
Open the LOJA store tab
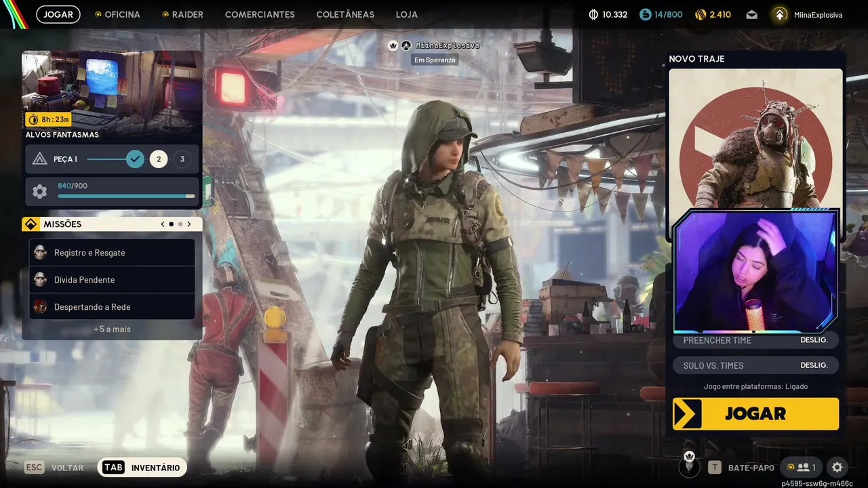(x=407, y=14)
